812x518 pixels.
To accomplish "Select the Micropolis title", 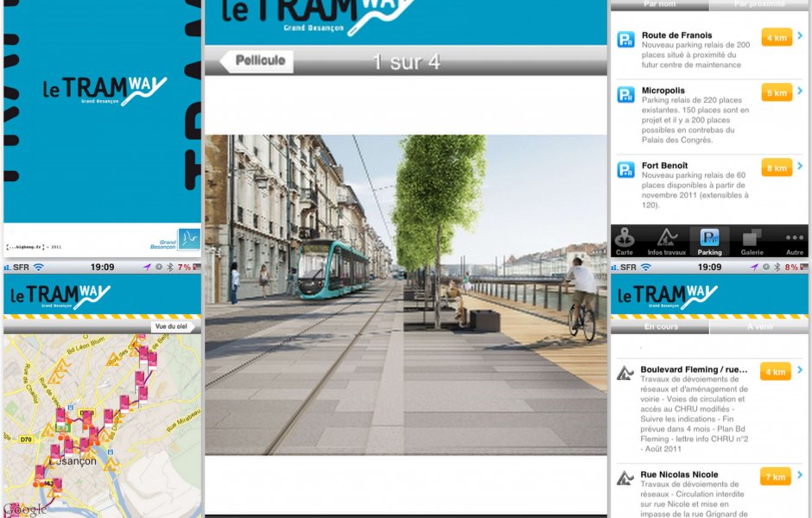I will 663,90.
